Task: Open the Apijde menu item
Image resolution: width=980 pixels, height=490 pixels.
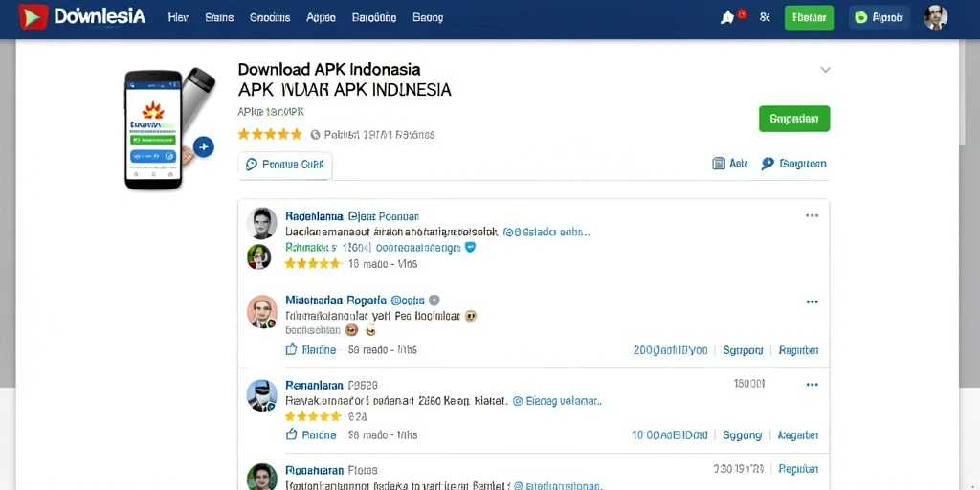Action: click(x=322, y=17)
